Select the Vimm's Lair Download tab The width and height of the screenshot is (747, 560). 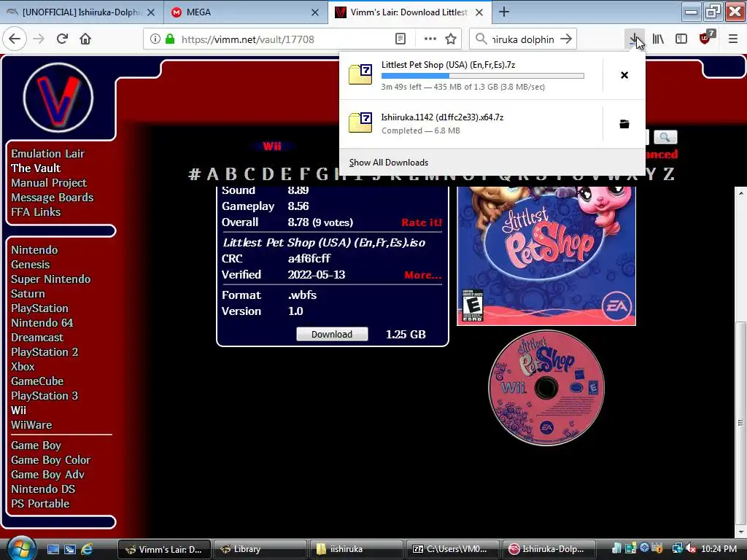(x=410, y=12)
